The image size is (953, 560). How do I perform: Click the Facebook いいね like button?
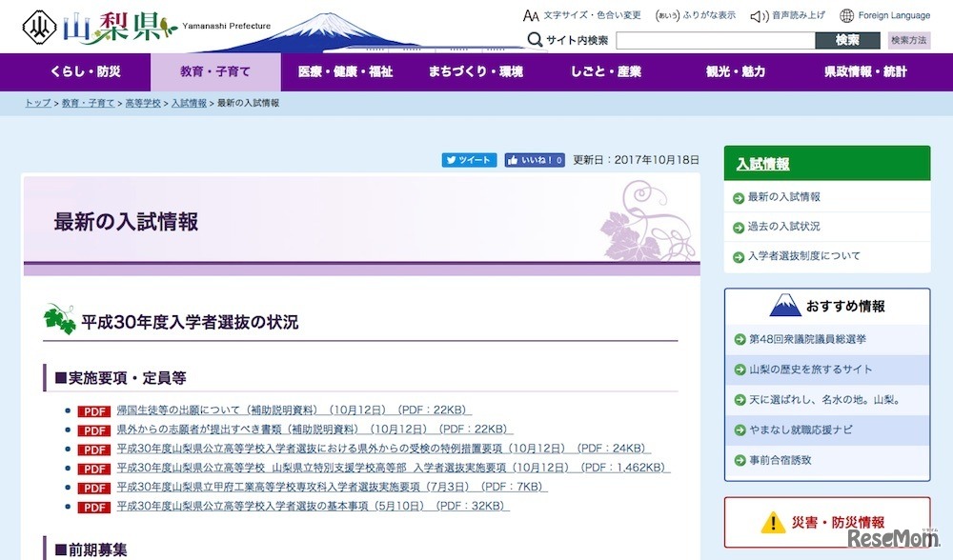pos(535,160)
